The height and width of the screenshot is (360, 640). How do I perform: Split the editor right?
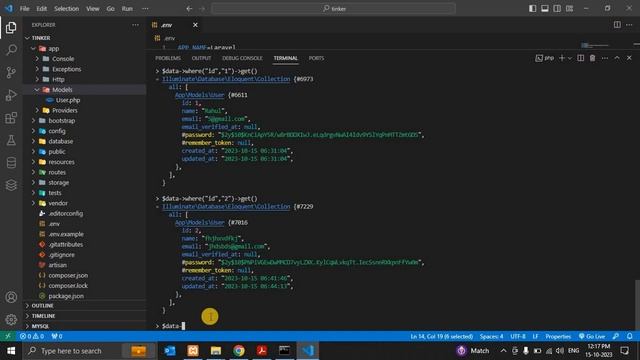[617, 25]
